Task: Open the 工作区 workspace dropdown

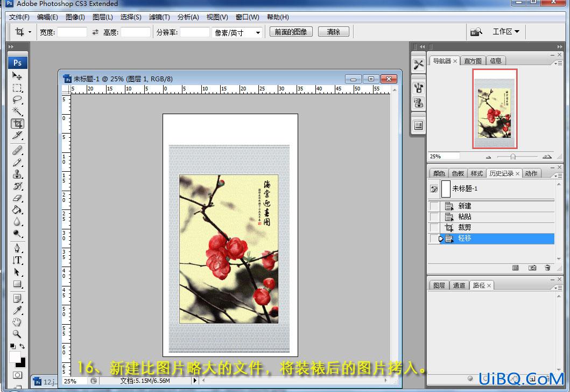Action: tap(505, 32)
